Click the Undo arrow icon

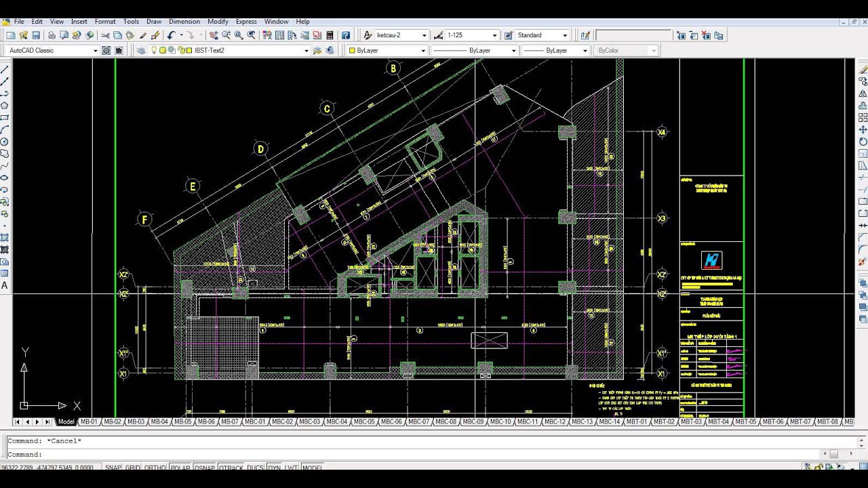tap(172, 35)
